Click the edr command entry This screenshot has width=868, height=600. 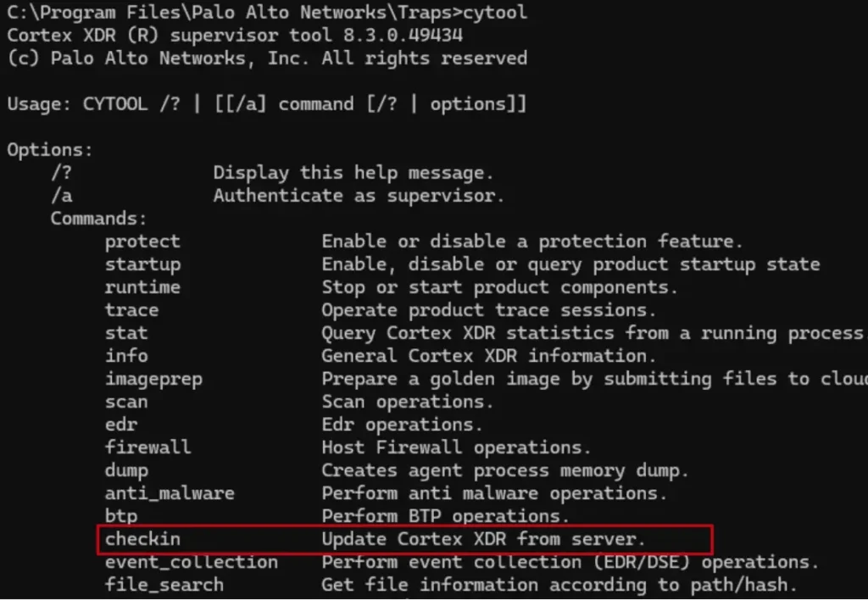121,425
